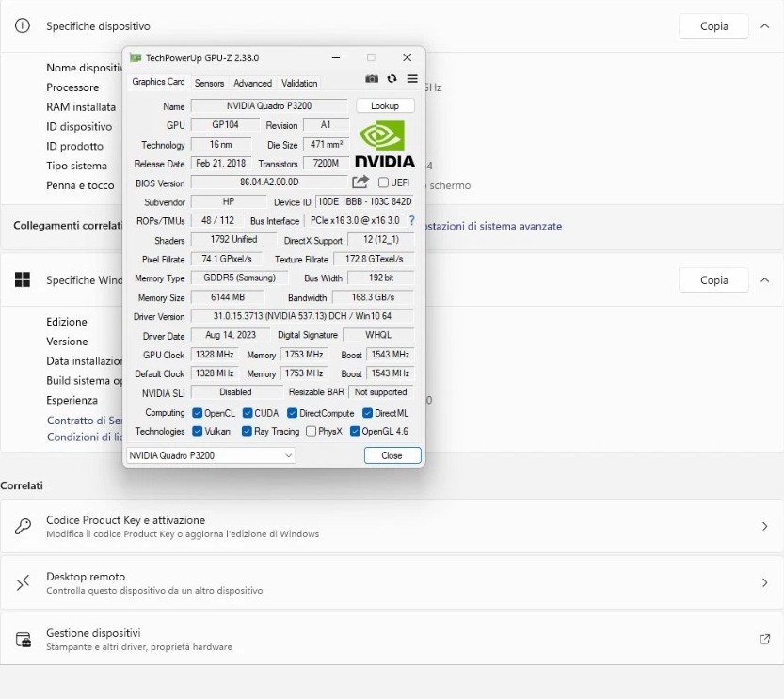This screenshot has width=784, height=699.
Task: Click the Close button in GPU-Z
Action: point(392,455)
